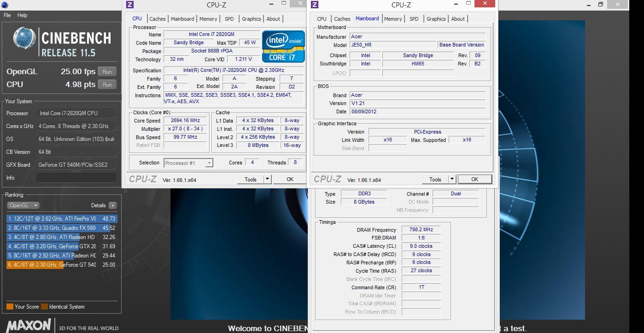The height and width of the screenshot is (333, 644).
Task: Open the Help menu in Cinebench
Action: click(x=23, y=15)
